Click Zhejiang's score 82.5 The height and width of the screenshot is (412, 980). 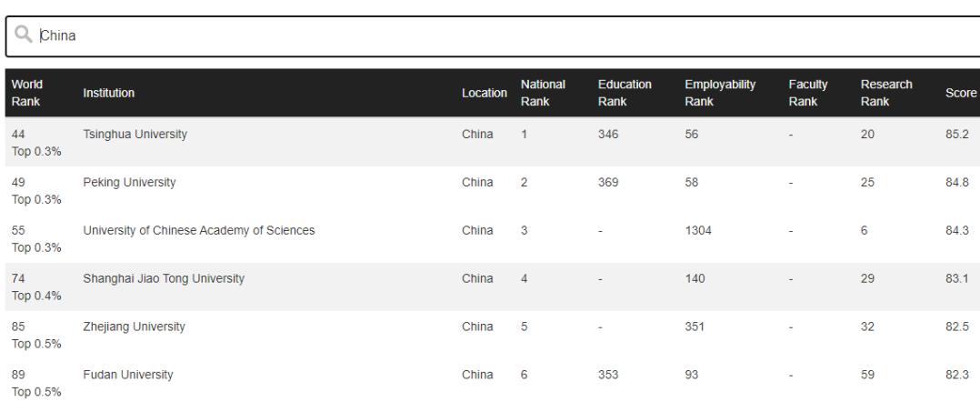(x=957, y=327)
